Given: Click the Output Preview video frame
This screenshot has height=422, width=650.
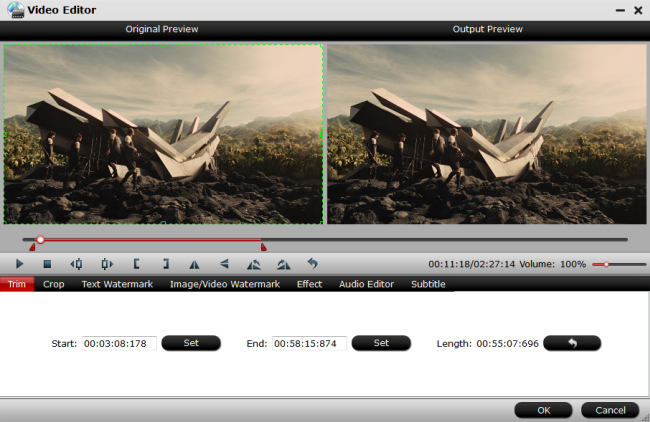Looking at the screenshot, I should coord(487,134).
